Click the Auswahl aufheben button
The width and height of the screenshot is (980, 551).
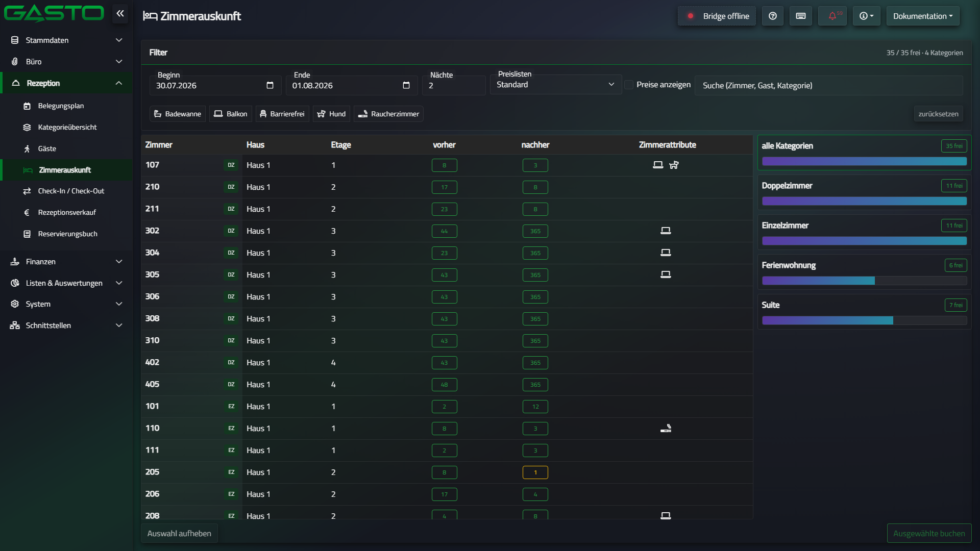(179, 533)
